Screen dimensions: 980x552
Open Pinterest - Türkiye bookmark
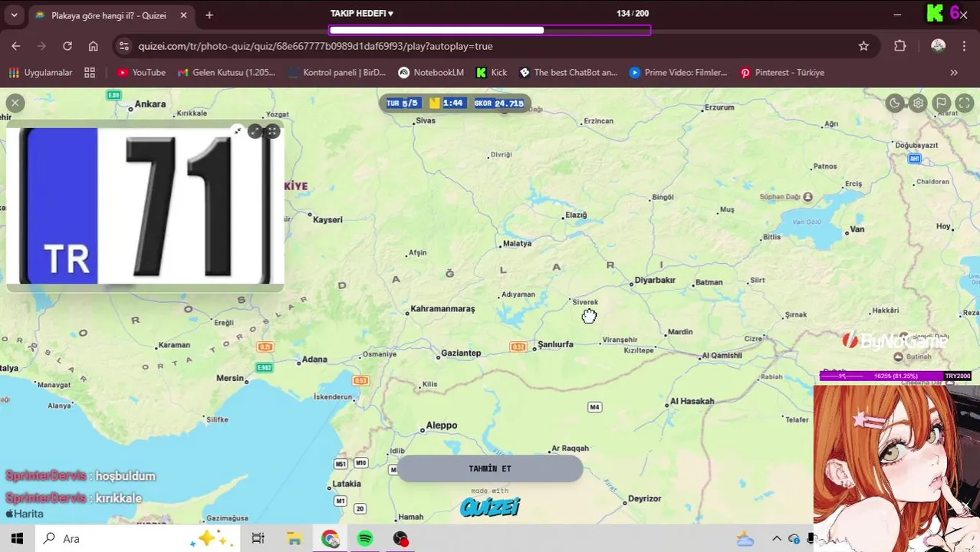coord(782,73)
